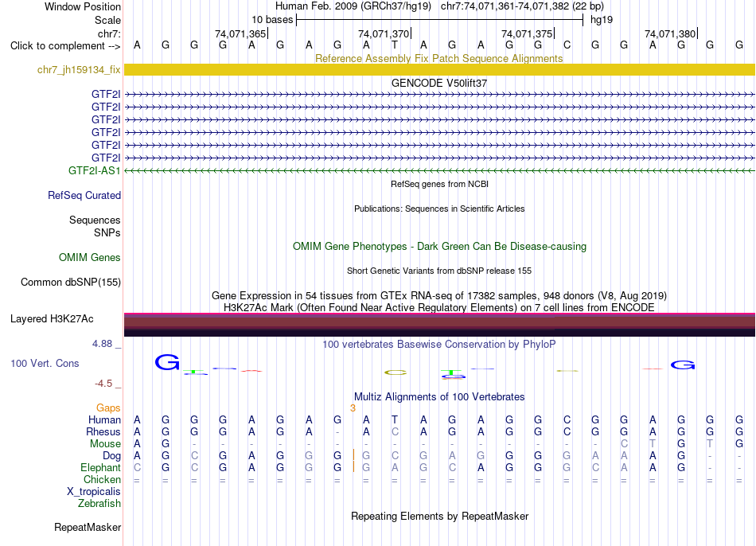Viewport: 756px width, 546px height.
Task: Click the 'Mouse' species label
Action: click(x=105, y=444)
